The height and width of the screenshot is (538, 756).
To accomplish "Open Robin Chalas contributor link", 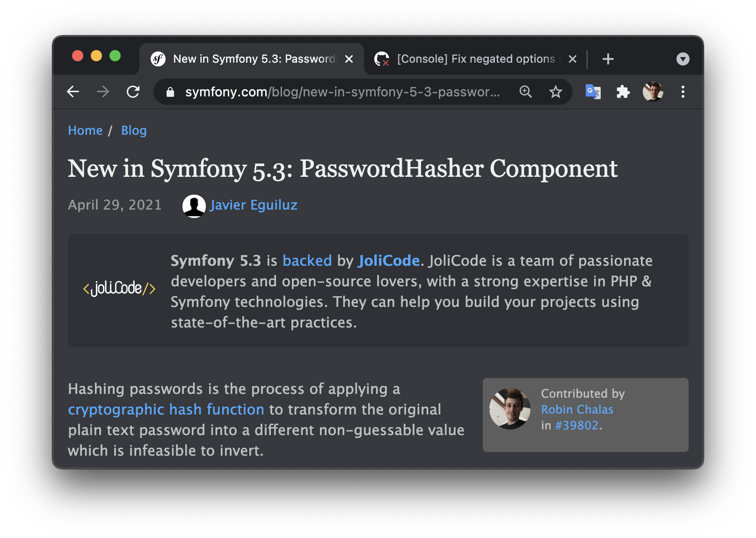I will 577,409.
